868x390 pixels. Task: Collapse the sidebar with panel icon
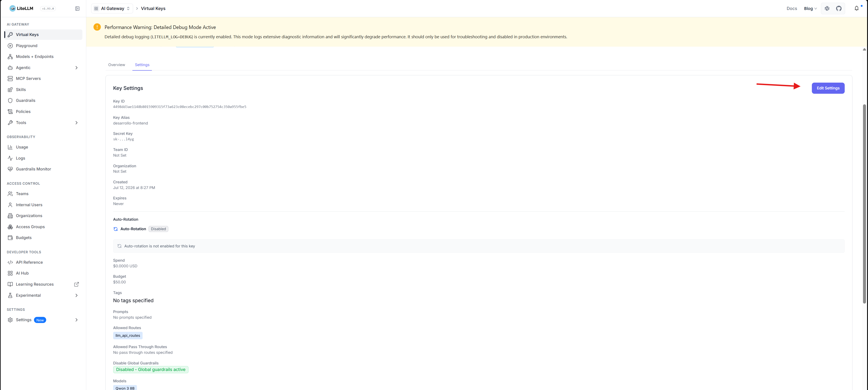(77, 8)
